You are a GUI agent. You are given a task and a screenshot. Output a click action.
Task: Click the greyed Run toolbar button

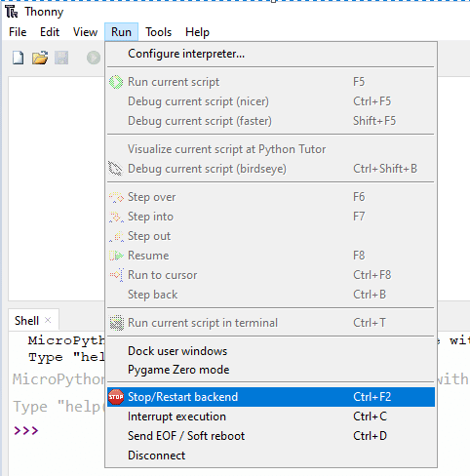point(94,59)
